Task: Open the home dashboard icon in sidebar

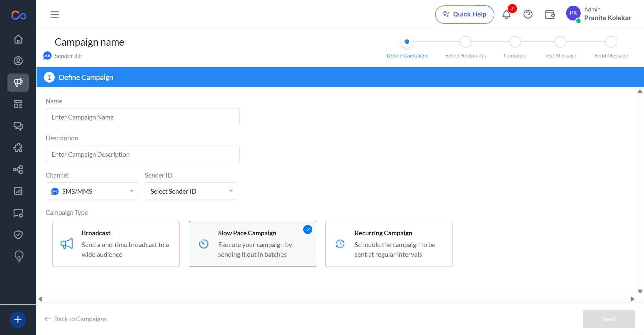Action: point(18,39)
